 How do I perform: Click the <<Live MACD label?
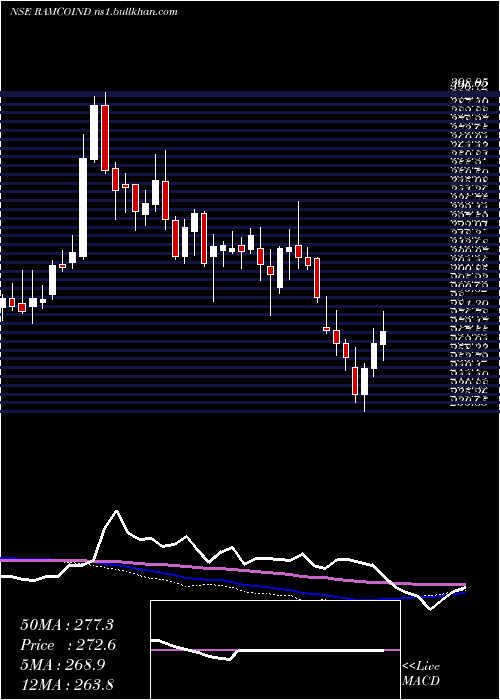[x=421, y=674]
